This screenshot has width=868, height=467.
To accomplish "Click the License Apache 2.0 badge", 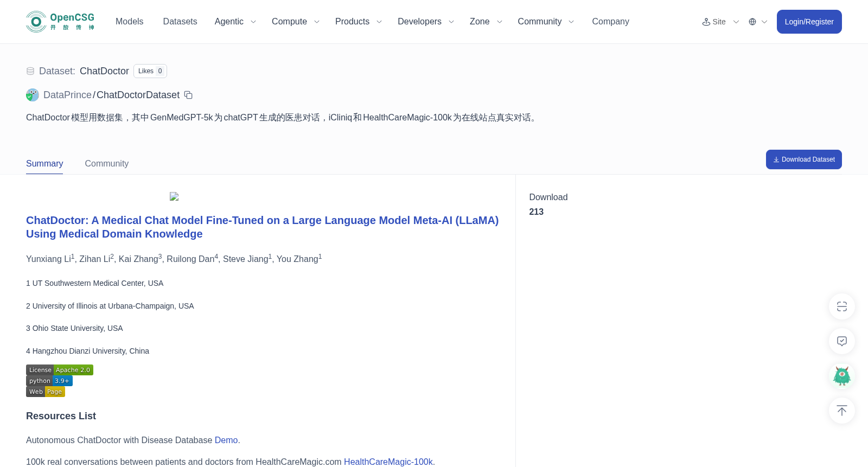I will point(60,370).
